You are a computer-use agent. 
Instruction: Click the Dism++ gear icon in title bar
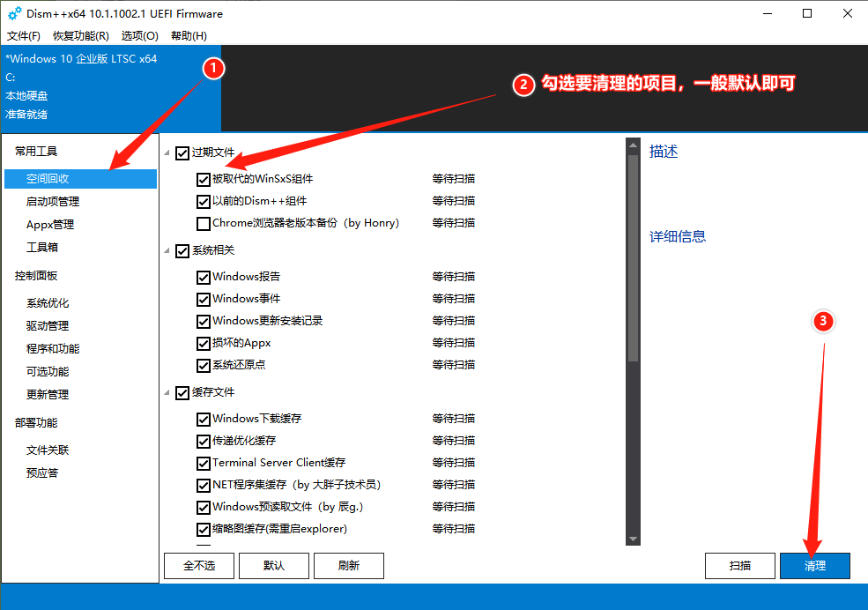pyautogui.click(x=14, y=13)
